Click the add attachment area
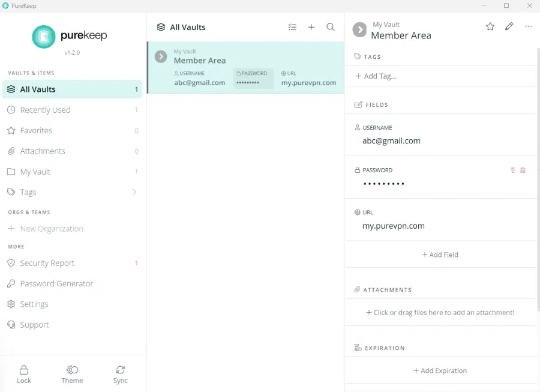 pyautogui.click(x=440, y=312)
